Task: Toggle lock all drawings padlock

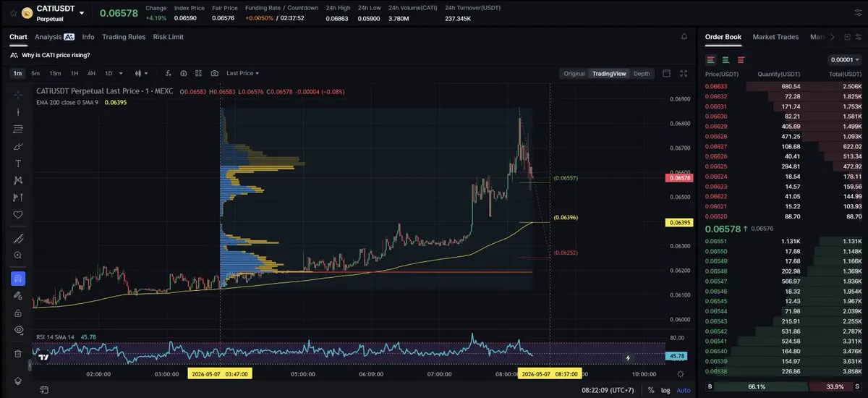Action: click(18, 313)
